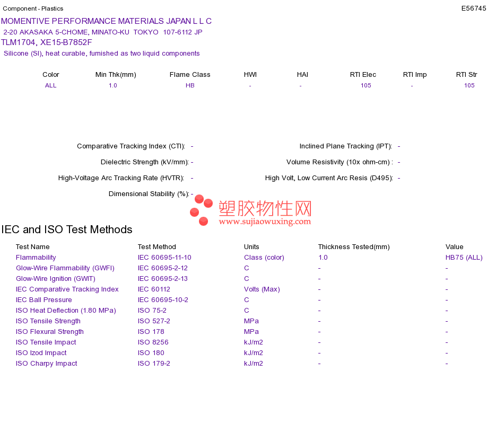504x424 pixels.
Task: Click the IEC 60695-2-12 test method
Action: coord(163,268)
